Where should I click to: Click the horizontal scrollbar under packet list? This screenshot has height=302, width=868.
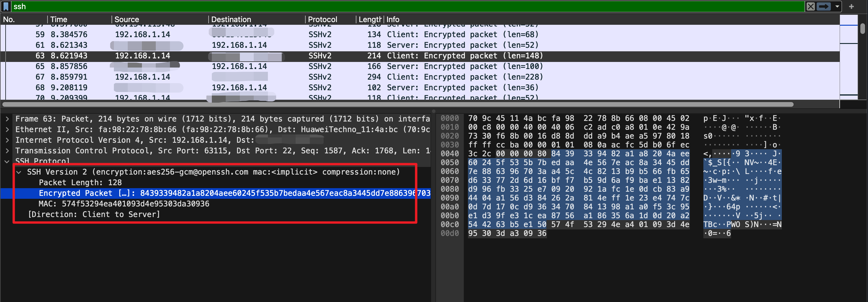pyautogui.click(x=398, y=104)
